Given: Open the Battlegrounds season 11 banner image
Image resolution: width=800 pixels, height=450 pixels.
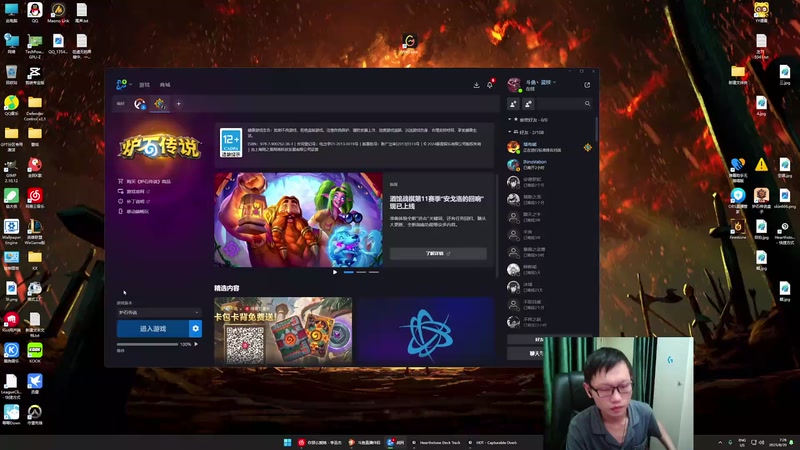Looking at the screenshot, I should click(298, 220).
